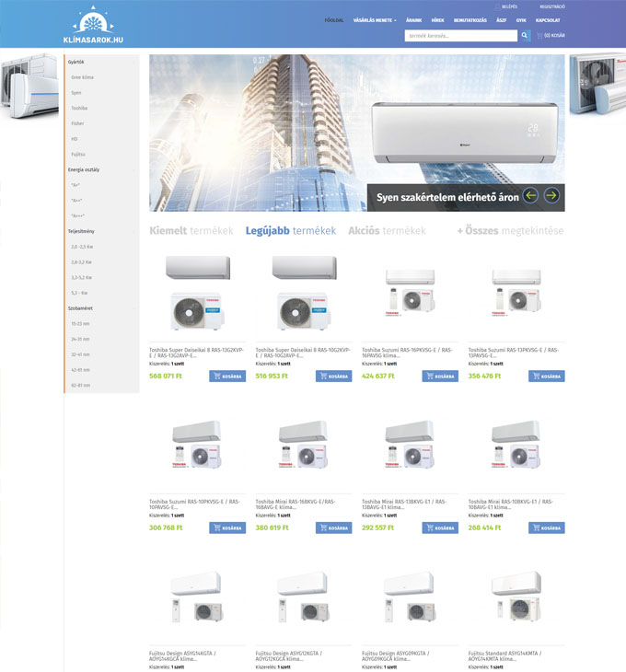The image size is (626, 672).
Task: Click into the termék keresés search field
Action: 460,36
